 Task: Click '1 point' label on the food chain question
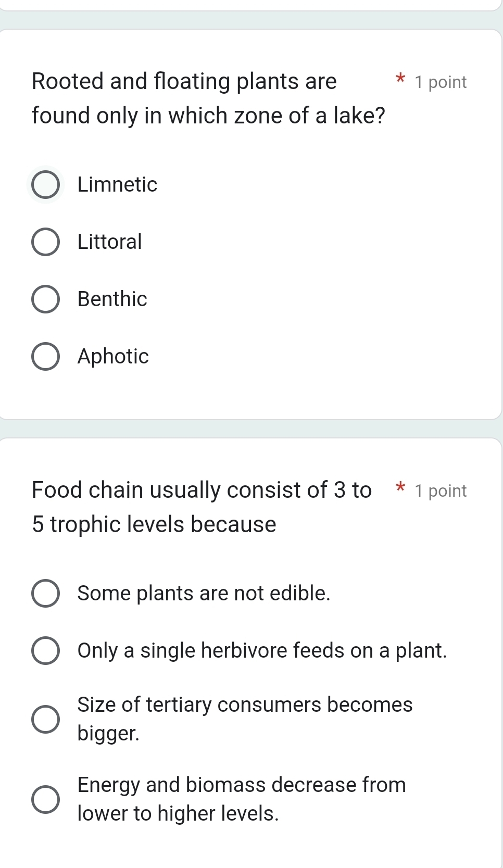[x=441, y=491]
